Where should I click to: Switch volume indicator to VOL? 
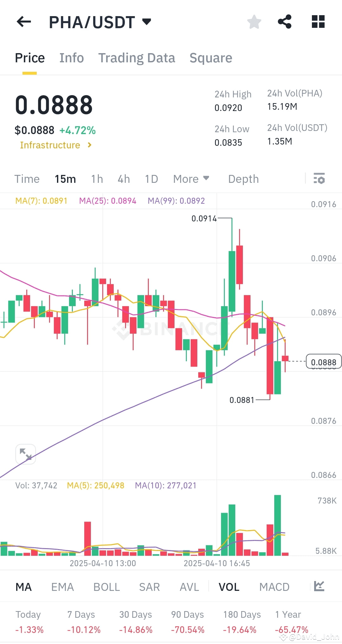[x=229, y=587]
